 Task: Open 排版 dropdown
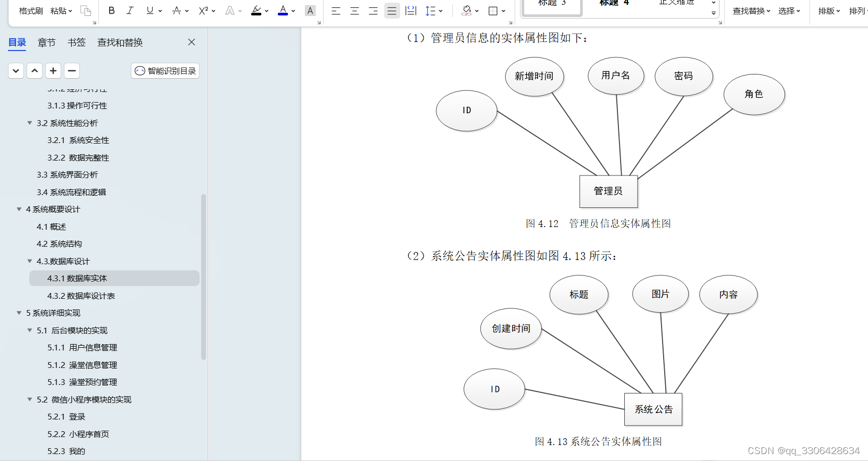829,11
